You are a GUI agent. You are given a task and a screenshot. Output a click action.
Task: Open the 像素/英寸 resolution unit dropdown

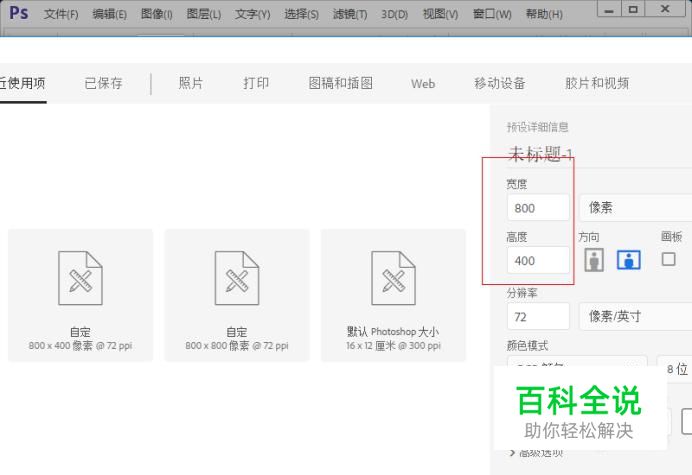tap(636, 317)
